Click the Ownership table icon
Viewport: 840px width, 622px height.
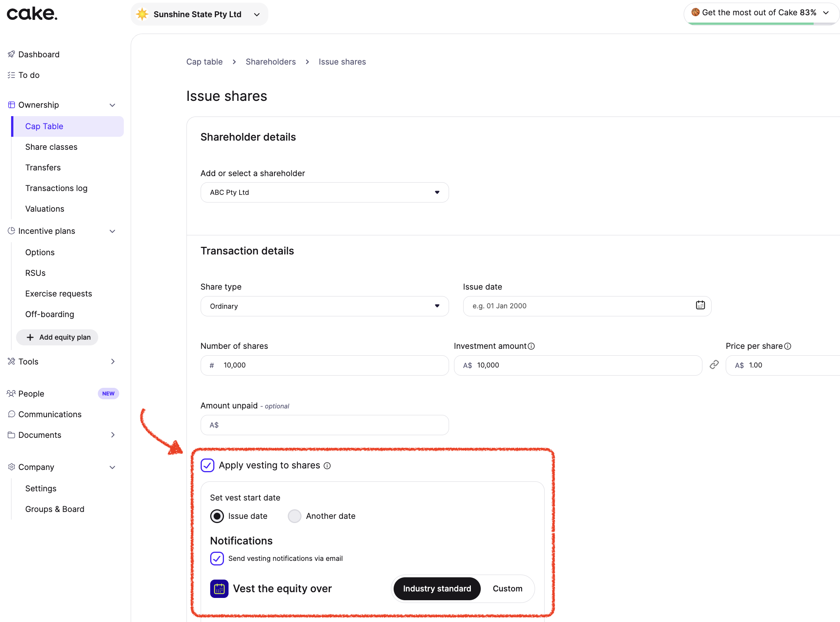11,105
